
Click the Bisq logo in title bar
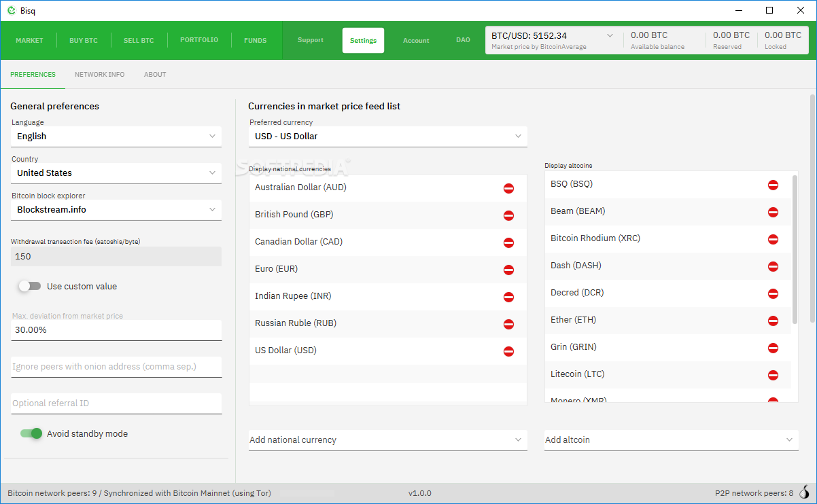pyautogui.click(x=12, y=10)
